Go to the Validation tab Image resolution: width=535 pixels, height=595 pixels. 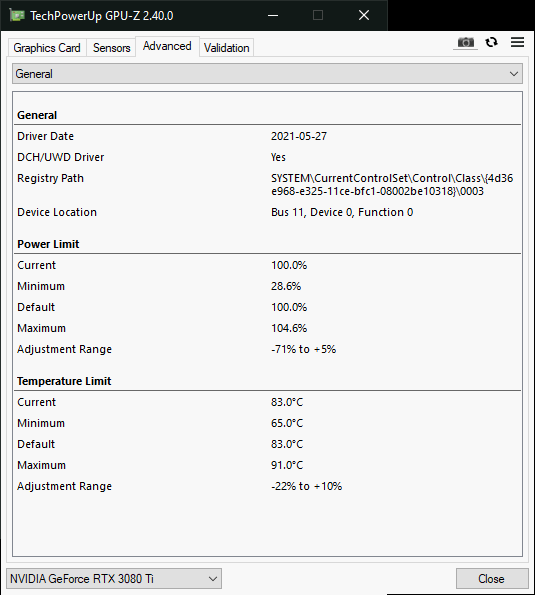(x=227, y=48)
